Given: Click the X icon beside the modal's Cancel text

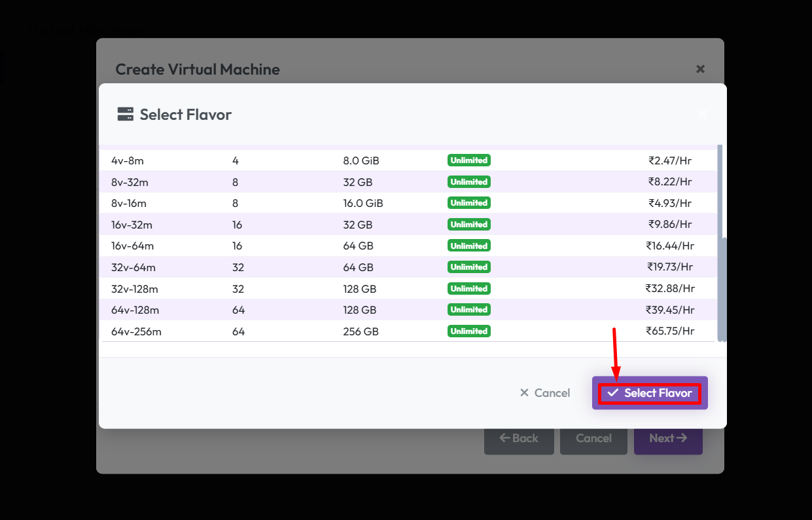Looking at the screenshot, I should click(x=524, y=393).
